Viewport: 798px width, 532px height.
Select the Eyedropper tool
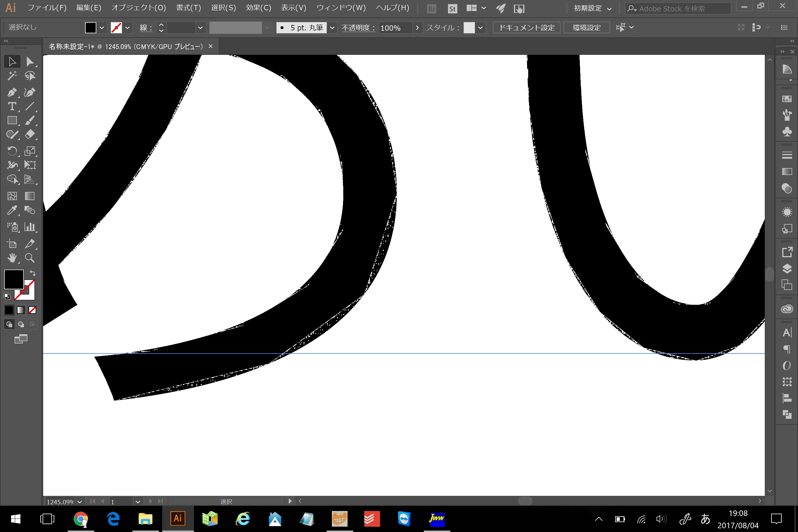tap(12, 210)
